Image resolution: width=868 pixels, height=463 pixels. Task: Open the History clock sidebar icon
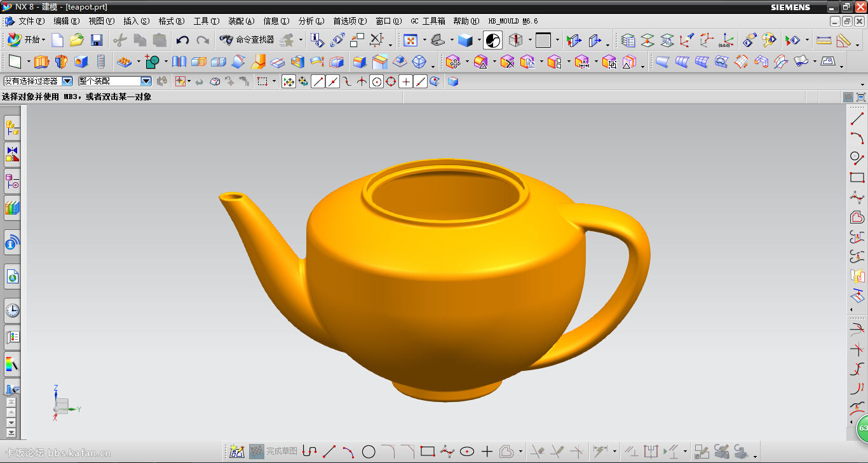coord(12,310)
